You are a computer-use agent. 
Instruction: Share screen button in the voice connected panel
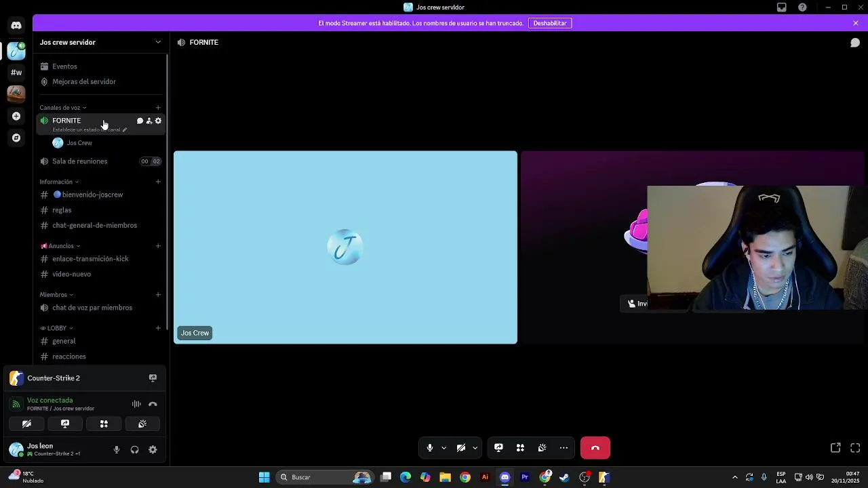65,424
